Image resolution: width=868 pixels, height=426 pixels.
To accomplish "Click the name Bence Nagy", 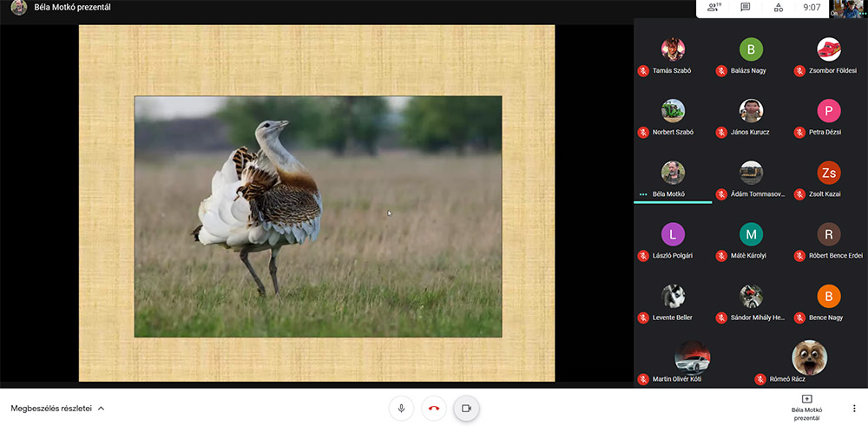I will pyautogui.click(x=825, y=318).
